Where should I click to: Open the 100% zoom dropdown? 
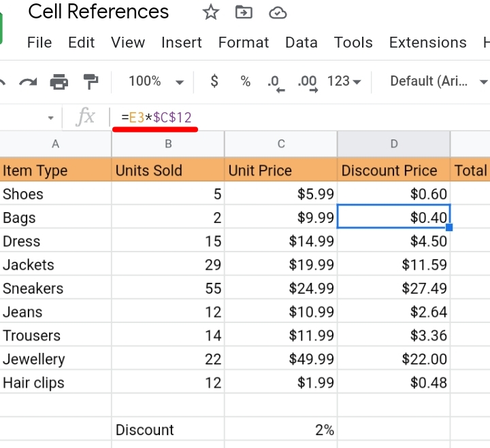(156, 82)
